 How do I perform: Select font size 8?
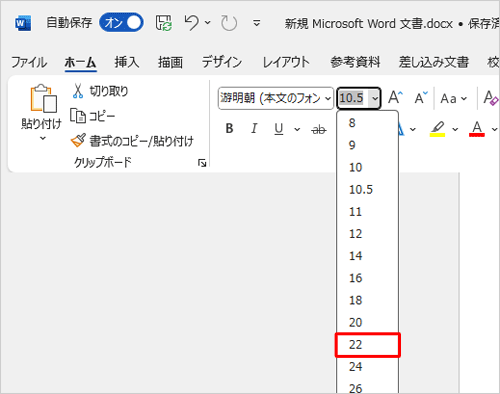(367, 123)
